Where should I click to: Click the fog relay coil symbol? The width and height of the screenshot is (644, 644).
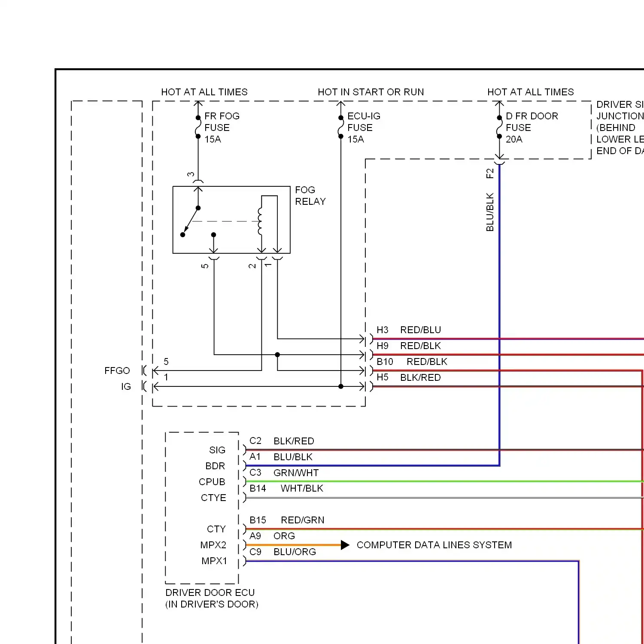click(260, 222)
